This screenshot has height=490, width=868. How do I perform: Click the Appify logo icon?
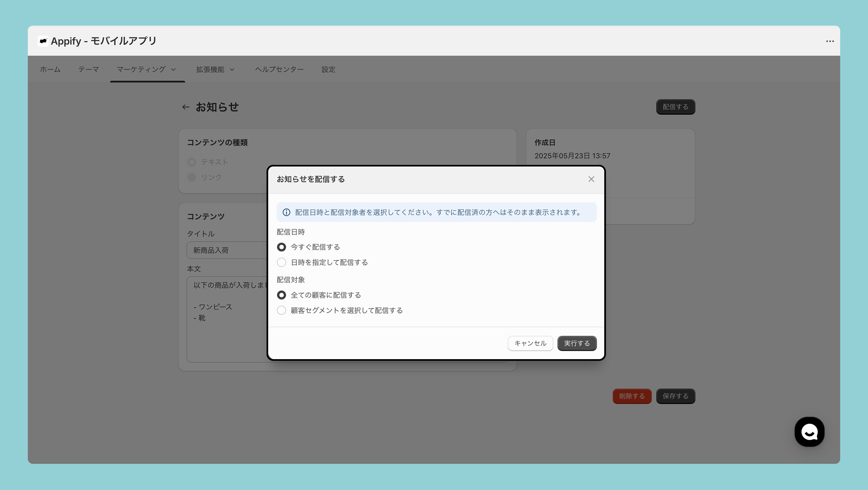pos(43,41)
